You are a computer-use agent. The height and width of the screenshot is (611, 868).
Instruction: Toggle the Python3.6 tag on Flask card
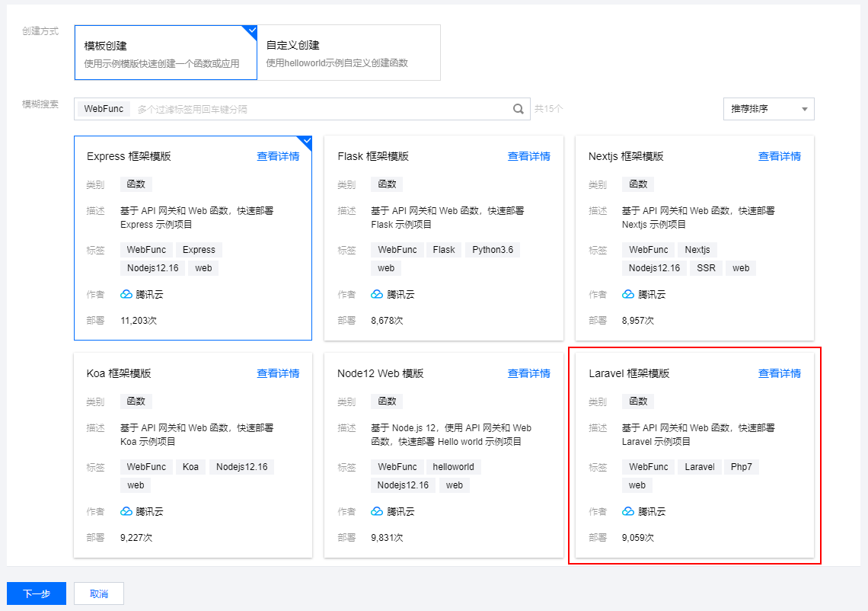(492, 249)
